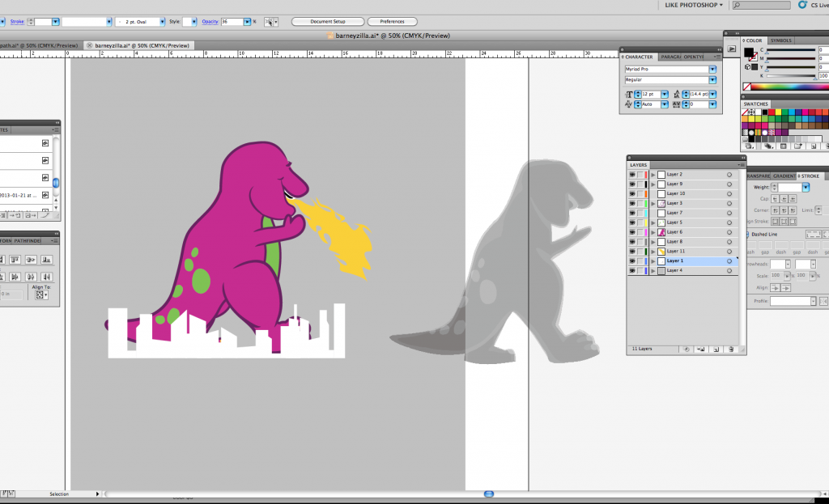Open the 2 pt. Oval brush dropdown

point(162,22)
